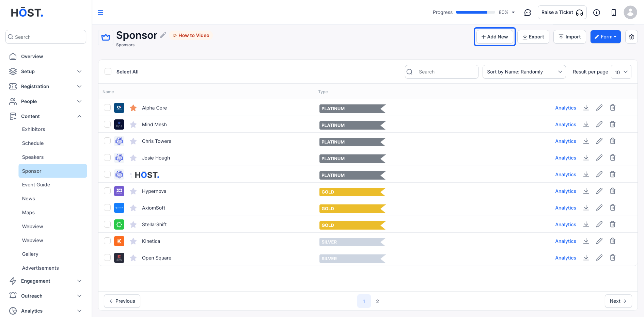Screen dimensions: 644x317
Task: Delete the AxiomSoft sponsor
Action: click(613, 208)
